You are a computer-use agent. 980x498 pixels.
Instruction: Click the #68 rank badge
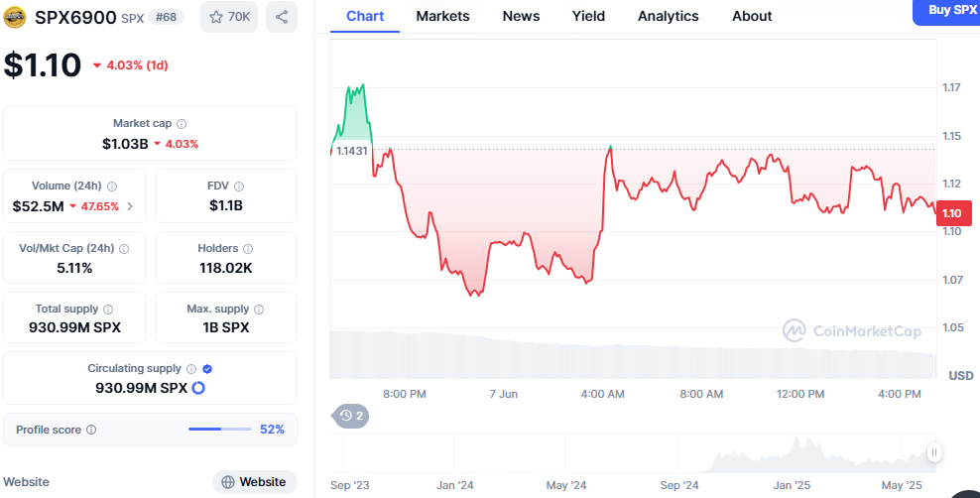point(167,17)
